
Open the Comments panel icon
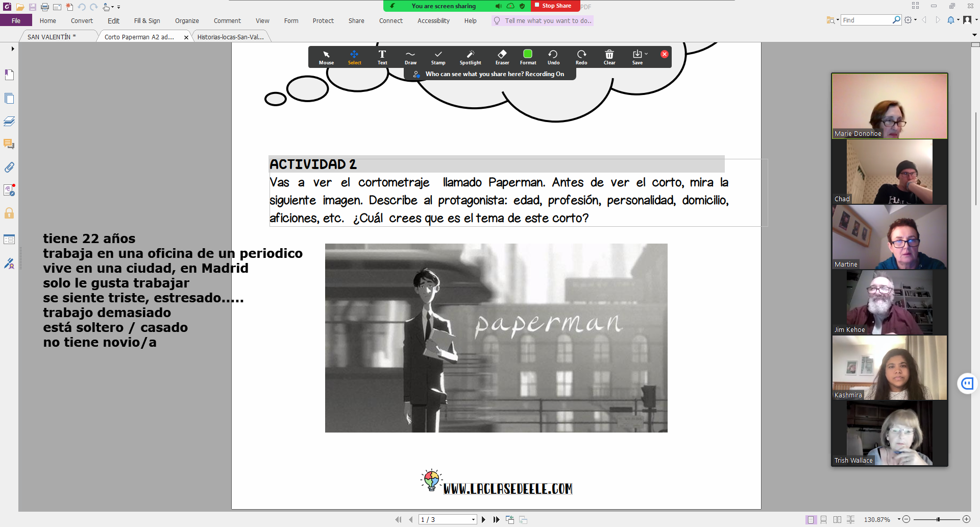pyautogui.click(x=9, y=144)
